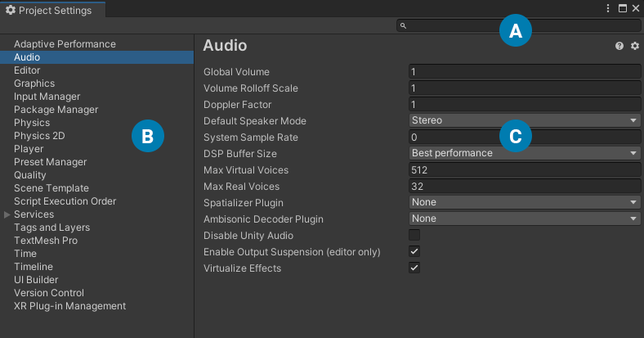Close the Project Settings window

coord(635,8)
